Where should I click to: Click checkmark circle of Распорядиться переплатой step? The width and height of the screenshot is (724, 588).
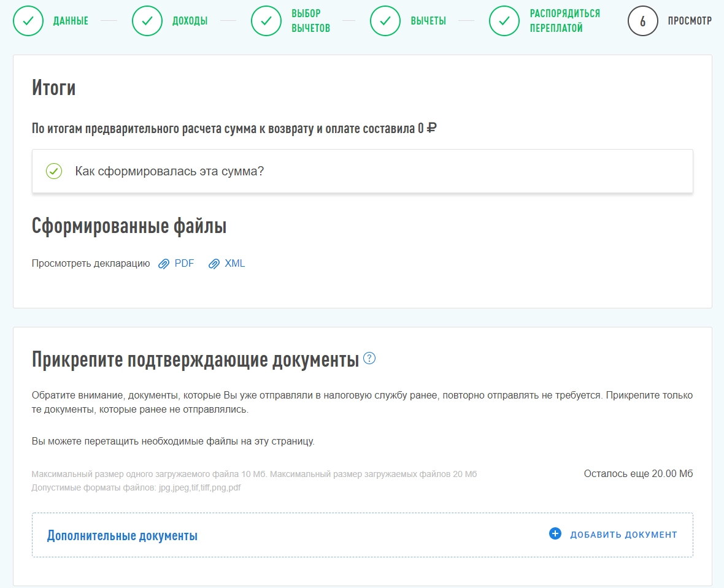[505, 21]
